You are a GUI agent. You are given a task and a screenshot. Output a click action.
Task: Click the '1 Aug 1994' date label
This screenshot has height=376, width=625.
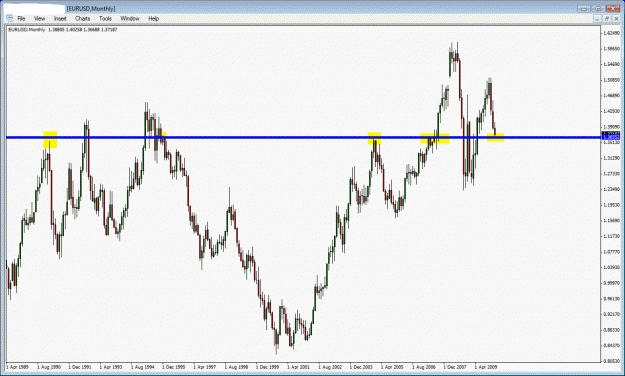click(x=143, y=367)
